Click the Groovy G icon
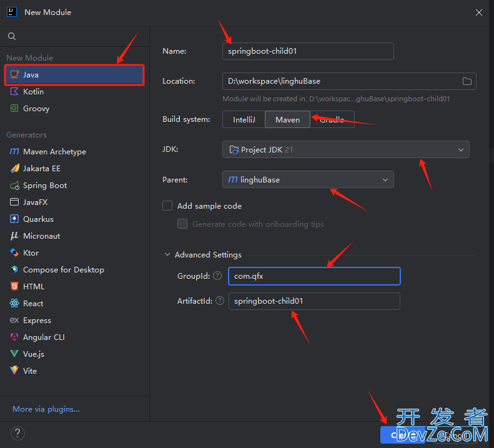 [14, 109]
